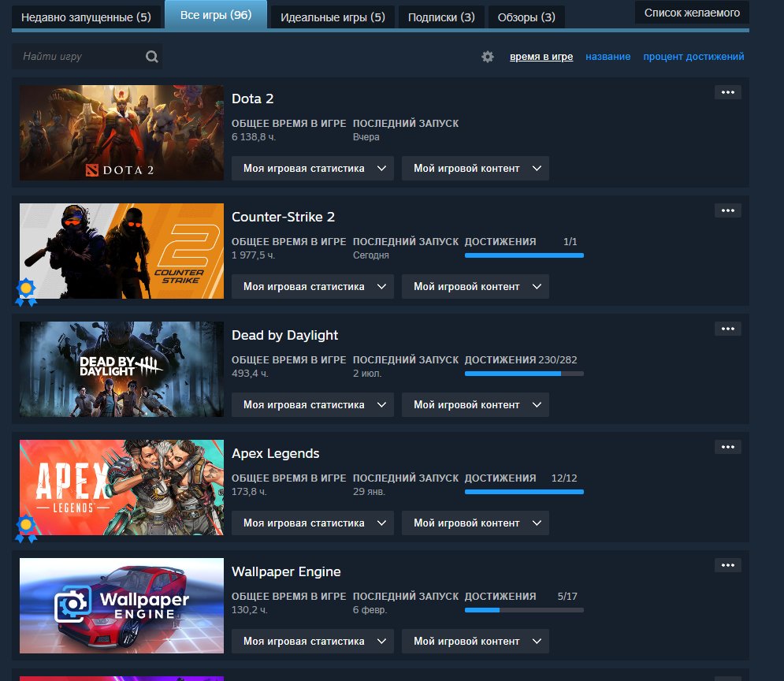Open the three-dots menu for Dota 2
Image resolution: width=784 pixels, height=681 pixels.
[727, 92]
